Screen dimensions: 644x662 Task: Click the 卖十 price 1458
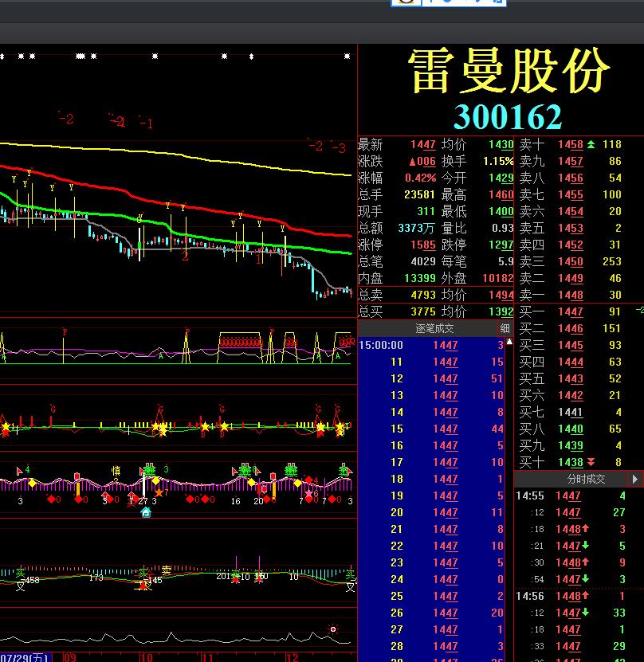click(570, 145)
